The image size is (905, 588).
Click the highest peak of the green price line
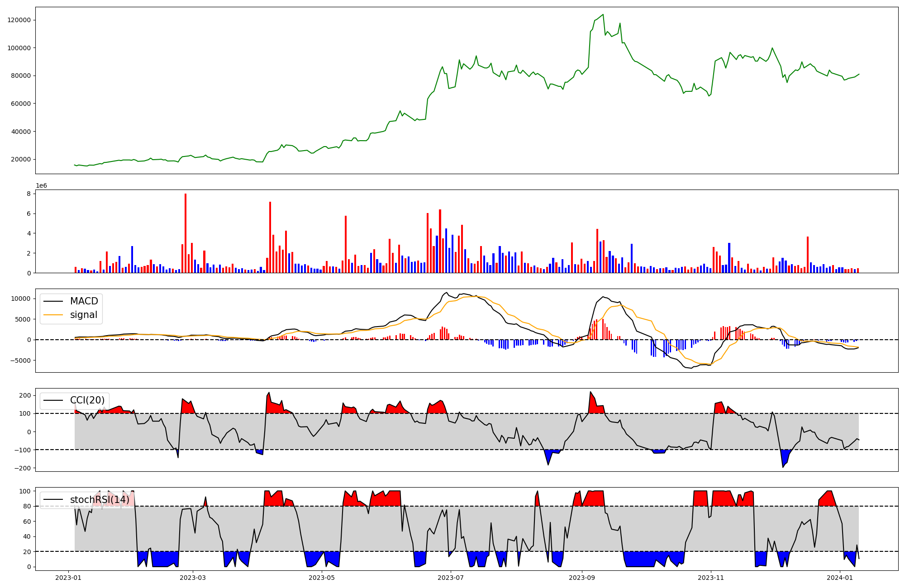pyautogui.click(x=603, y=14)
